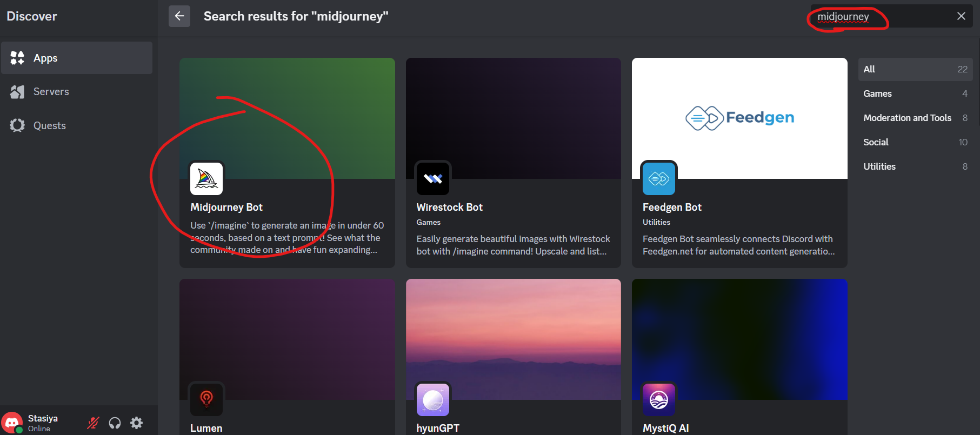Open the Feedgen Bot title

click(x=672, y=207)
